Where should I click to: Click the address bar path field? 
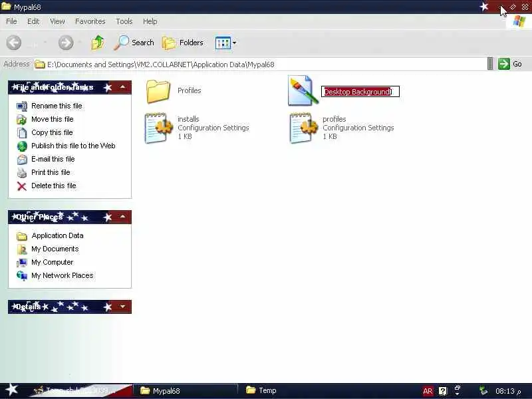(260, 64)
